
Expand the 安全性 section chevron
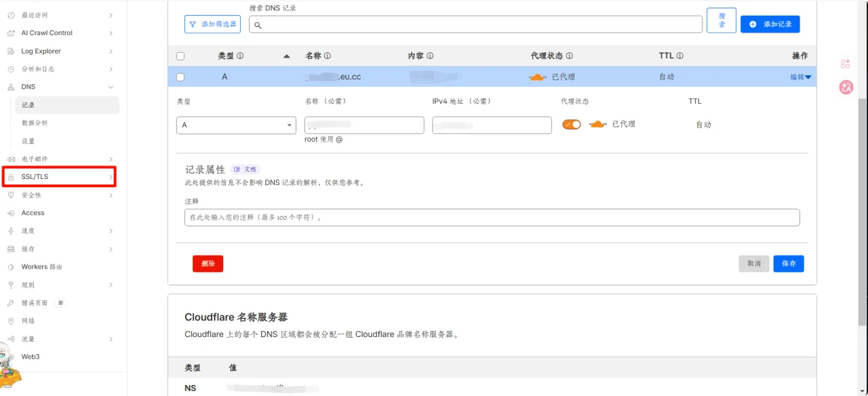[111, 195]
